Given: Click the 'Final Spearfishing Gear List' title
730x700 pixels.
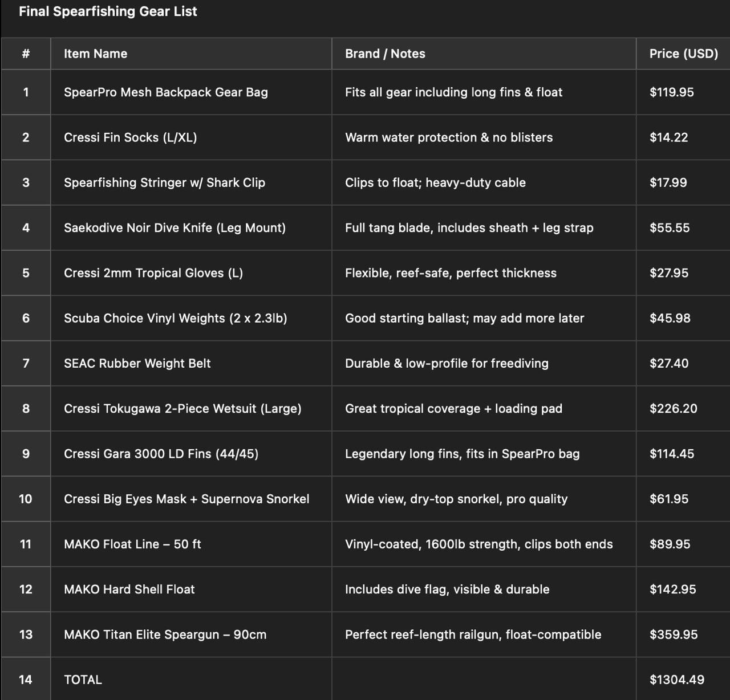Looking at the screenshot, I should click(x=108, y=11).
